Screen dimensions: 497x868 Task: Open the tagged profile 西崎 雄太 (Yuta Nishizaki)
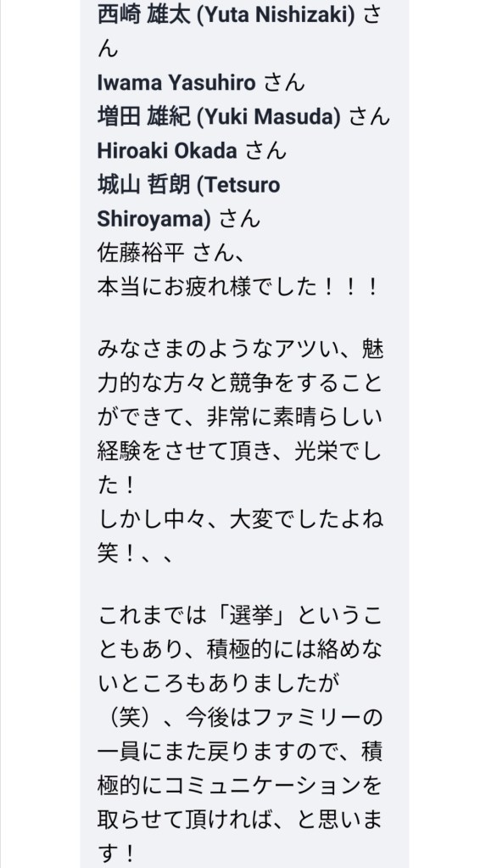pyautogui.click(x=226, y=15)
